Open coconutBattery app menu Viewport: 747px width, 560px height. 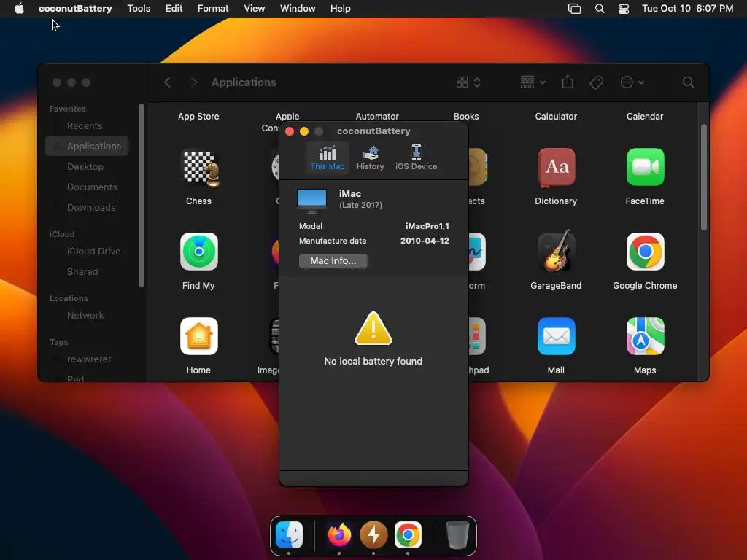coord(75,9)
